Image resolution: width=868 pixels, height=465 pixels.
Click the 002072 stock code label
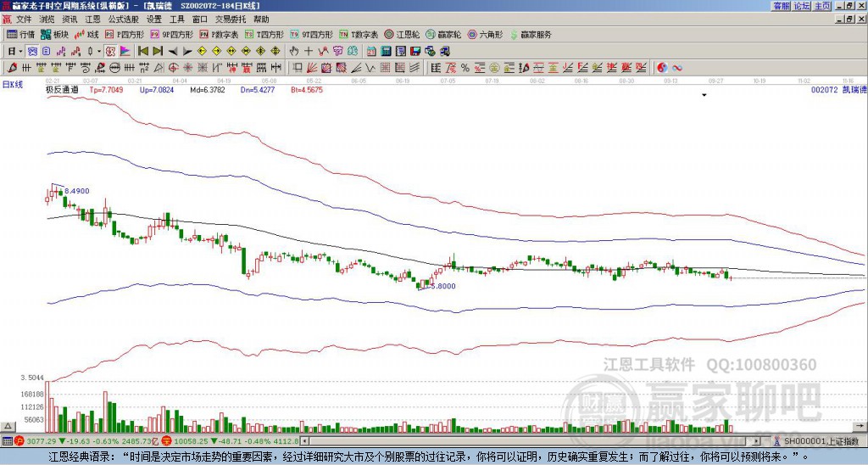(x=824, y=89)
